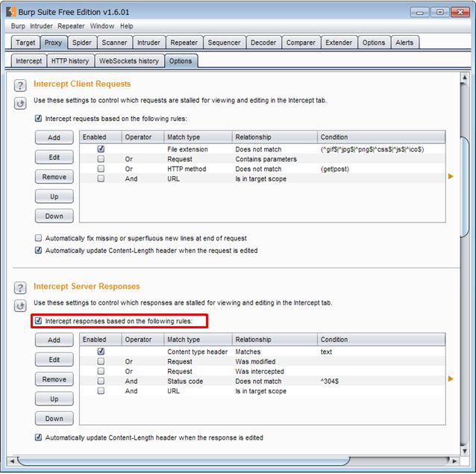Image resolution: width=476 pixels, height=474 pixels.
Task: Switch to the Decoder tab
Action: pyautogui.click(x=263, y=43)
